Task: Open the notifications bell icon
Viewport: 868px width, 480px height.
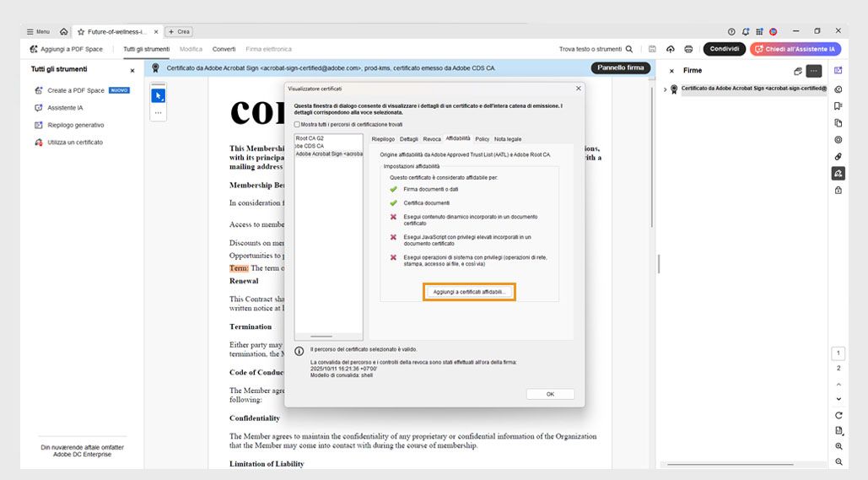Action: 746,31
